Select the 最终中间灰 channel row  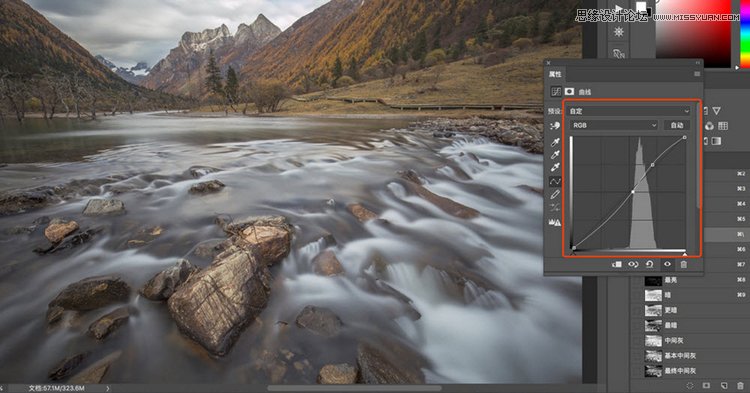pyautogui.click(x=690, y=371)
